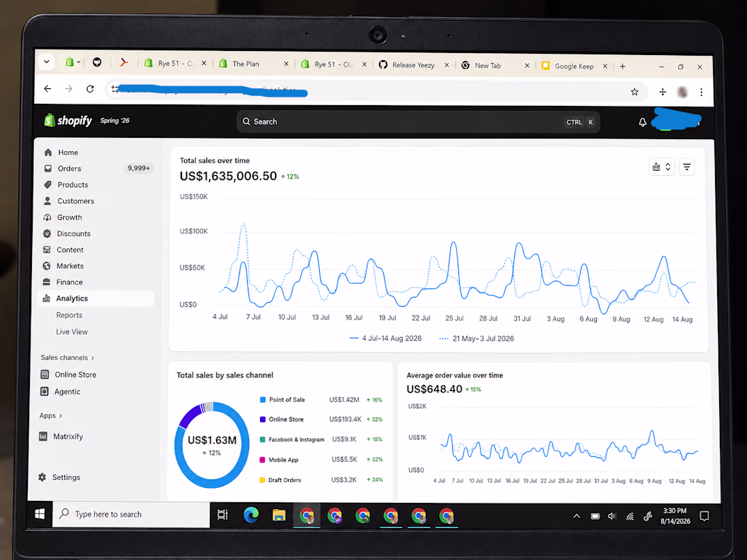This screenshot has height=560, width=747.
Task: Open Reports under Analytics
Action: pos(69,315)
